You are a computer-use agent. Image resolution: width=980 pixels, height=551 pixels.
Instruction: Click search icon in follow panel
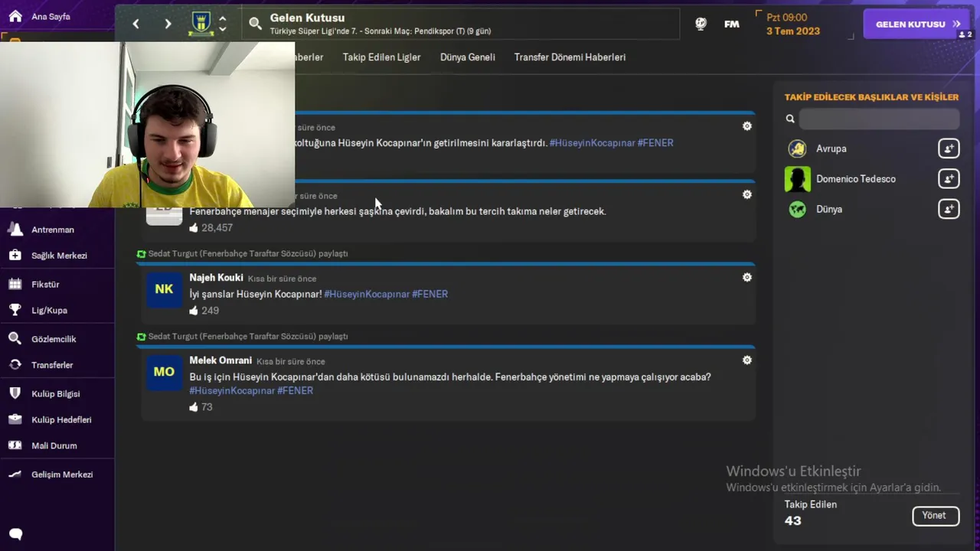click(x=790, y=119)
